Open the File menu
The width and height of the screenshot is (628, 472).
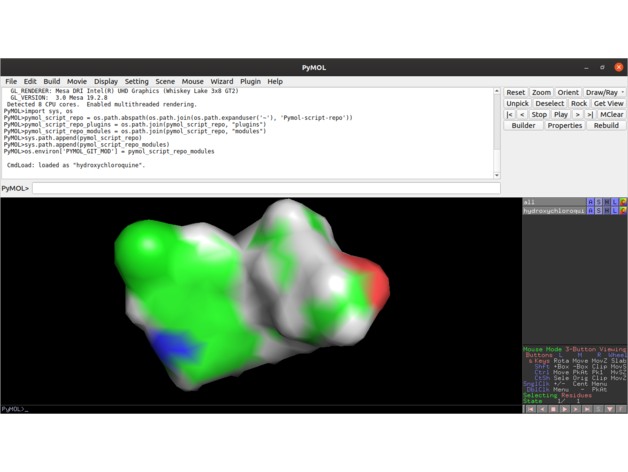coord(11,81)
